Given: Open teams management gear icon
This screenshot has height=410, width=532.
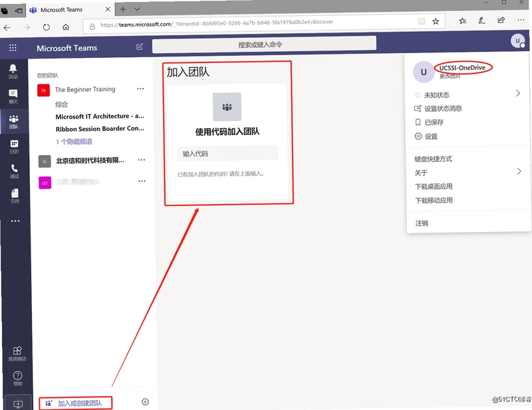Looking at the screenshot, I should (x=145, y=402).
